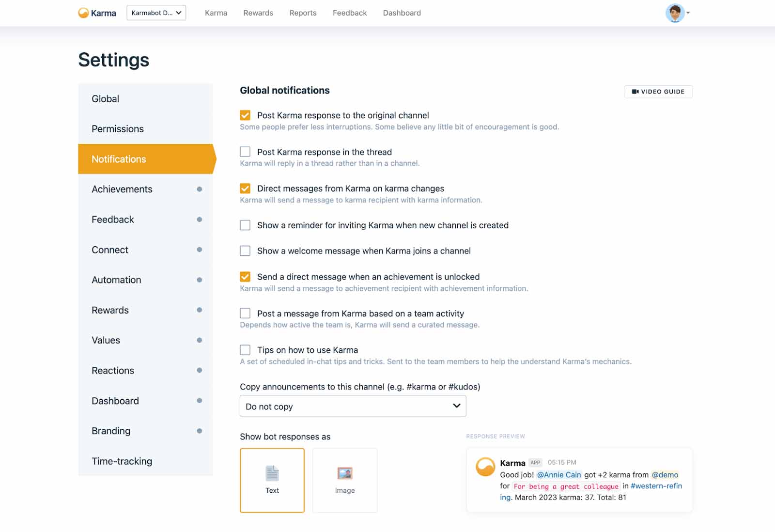
Task: Switch to the Time-tracking settings tab
Action: pos(122,461)
